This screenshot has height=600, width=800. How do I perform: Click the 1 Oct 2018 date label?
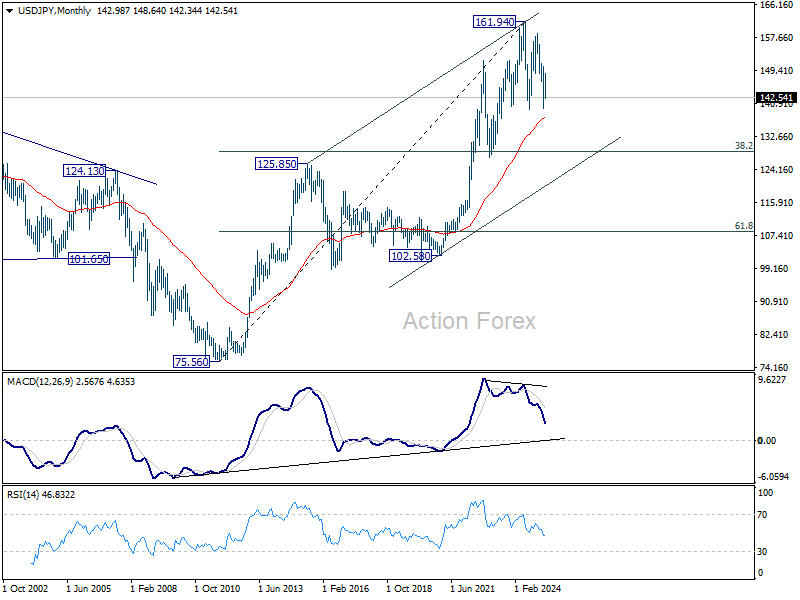409,589
